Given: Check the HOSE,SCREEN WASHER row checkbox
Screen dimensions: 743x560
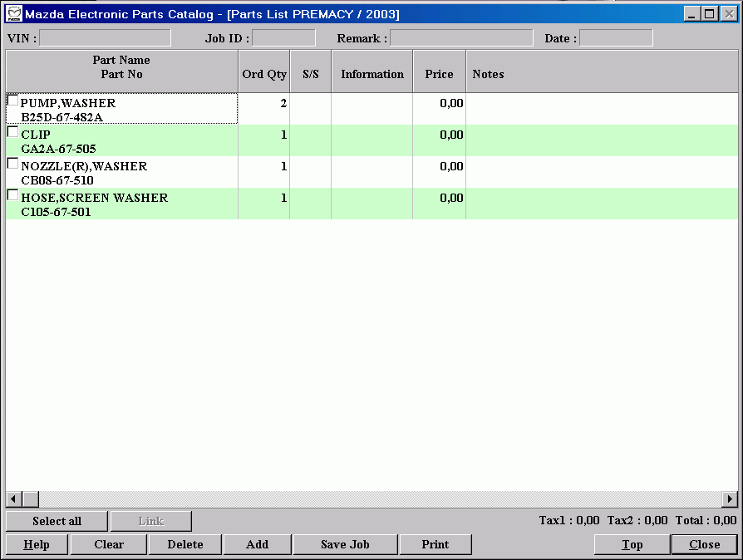Looking at the screenshot, I should point(12,194).
